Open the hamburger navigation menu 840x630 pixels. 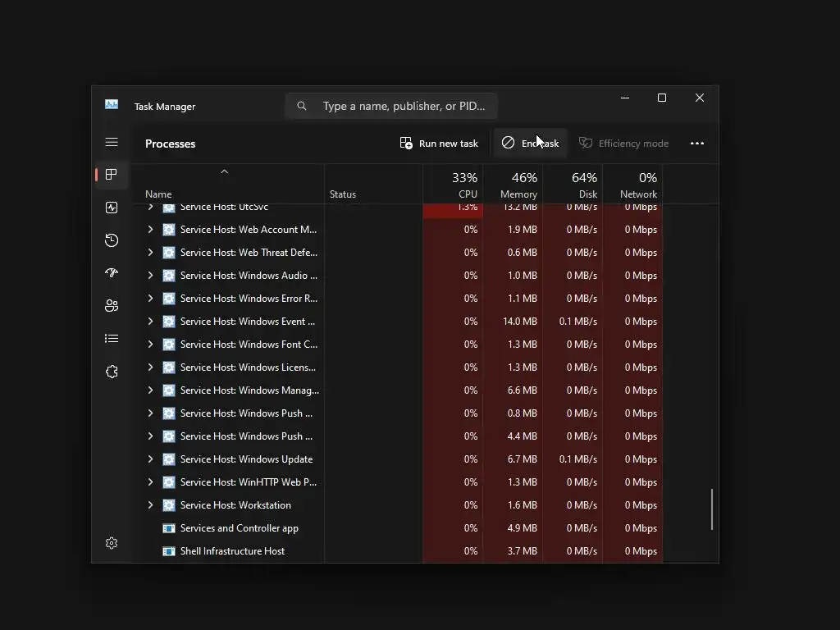(112, 142)
